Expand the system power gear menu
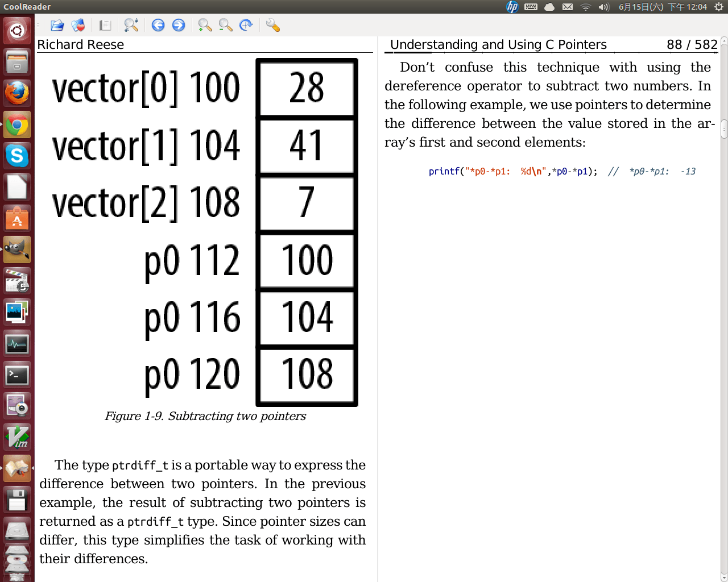Viewport: 728px width, 582px height. coord(719,7)
